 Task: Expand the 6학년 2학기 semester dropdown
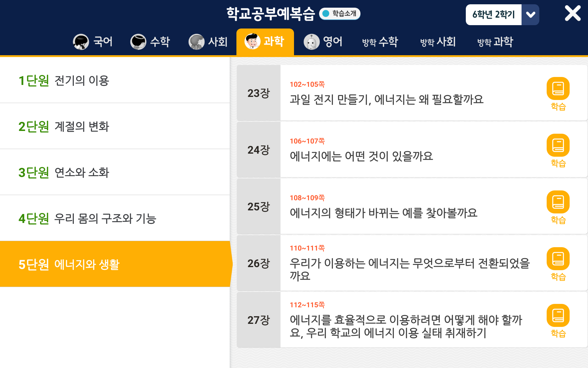pos(493,15)
